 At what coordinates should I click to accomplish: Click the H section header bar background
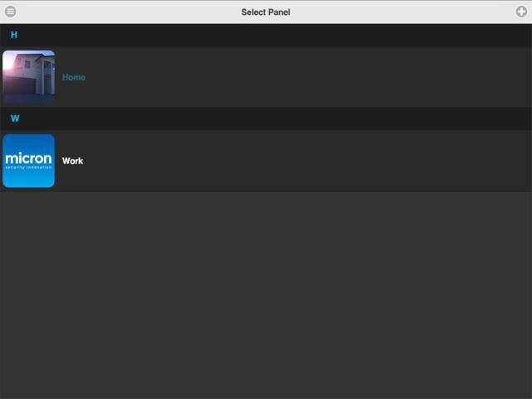(x=266, y=35)
